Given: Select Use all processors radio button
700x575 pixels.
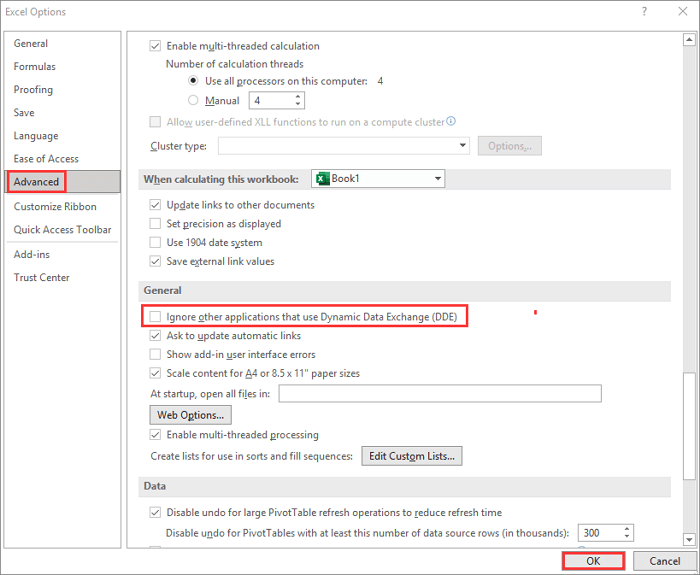Looking at the screenshot, I should pos(193,81).
